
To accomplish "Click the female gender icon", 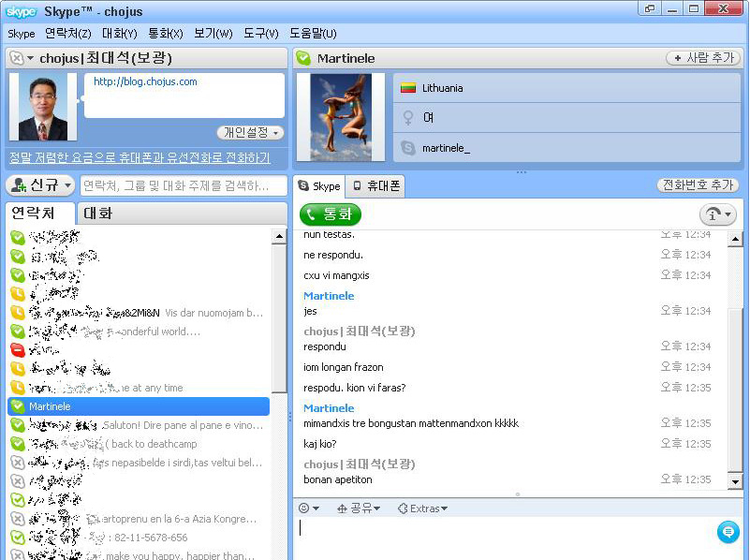I will (408, 118).
